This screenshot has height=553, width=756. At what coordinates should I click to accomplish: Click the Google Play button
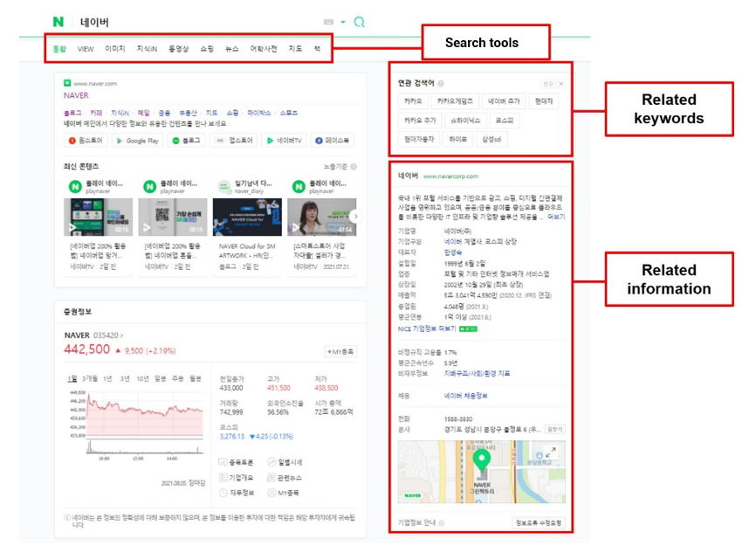(137, 141)
